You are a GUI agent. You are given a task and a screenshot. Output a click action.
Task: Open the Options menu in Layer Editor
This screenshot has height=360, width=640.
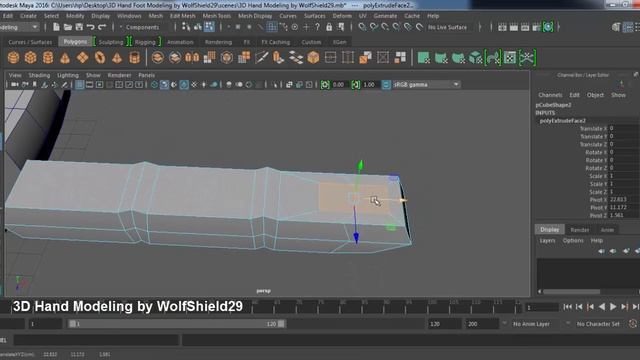pos(573,240)
